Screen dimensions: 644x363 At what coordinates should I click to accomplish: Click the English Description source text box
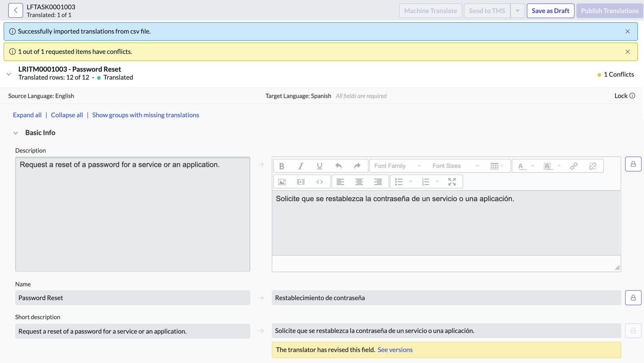click(133, 214)
